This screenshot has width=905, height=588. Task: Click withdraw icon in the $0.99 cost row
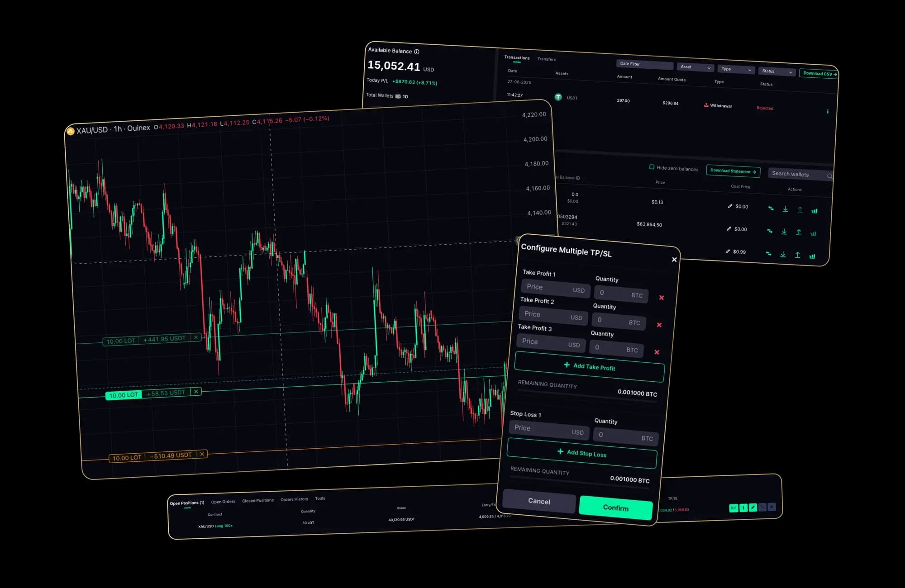797,255
